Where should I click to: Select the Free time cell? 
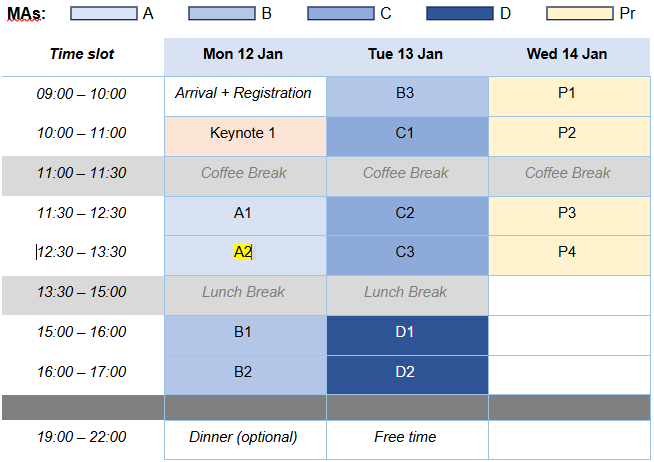pyautogui.click(x=405, y=437)
